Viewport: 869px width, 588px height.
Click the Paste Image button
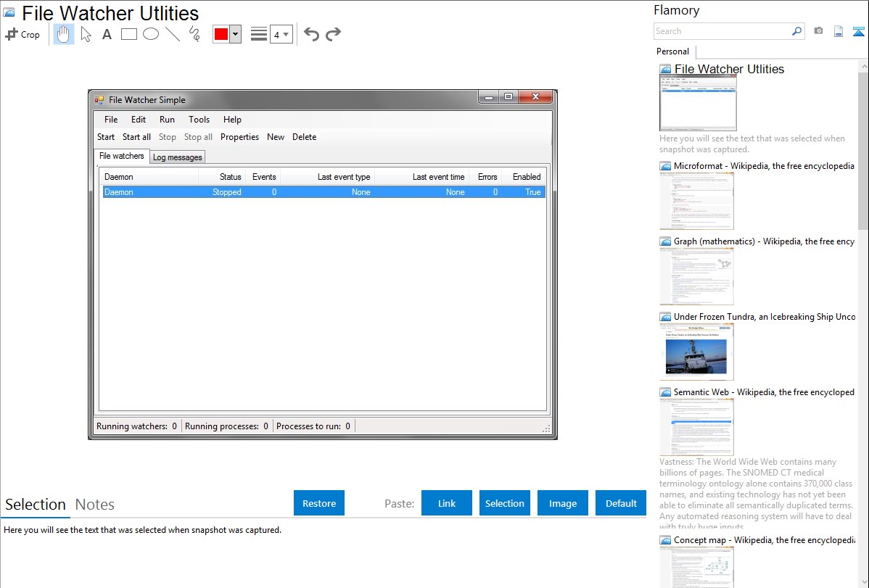[562, 503]
